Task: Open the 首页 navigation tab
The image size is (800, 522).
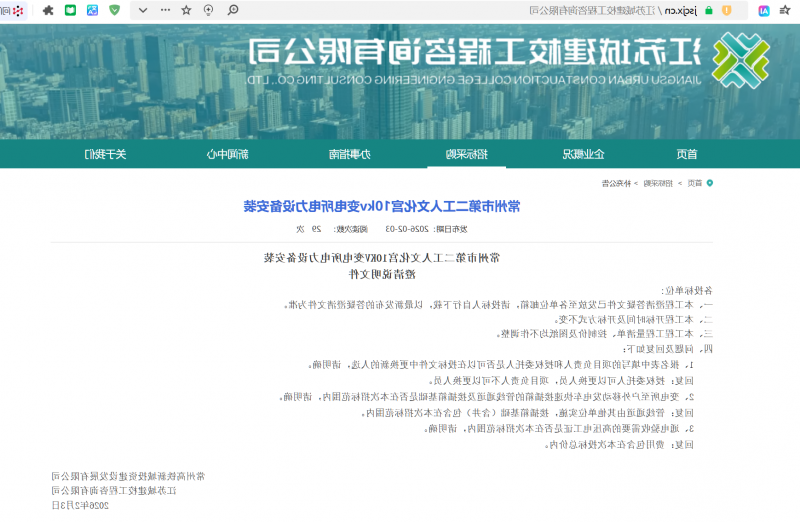Action: [687, 154]
